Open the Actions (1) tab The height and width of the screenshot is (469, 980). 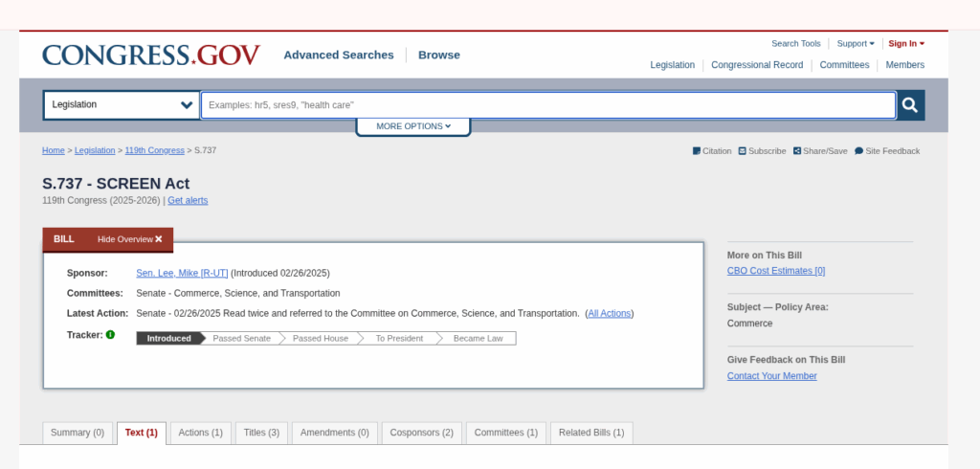201,433
